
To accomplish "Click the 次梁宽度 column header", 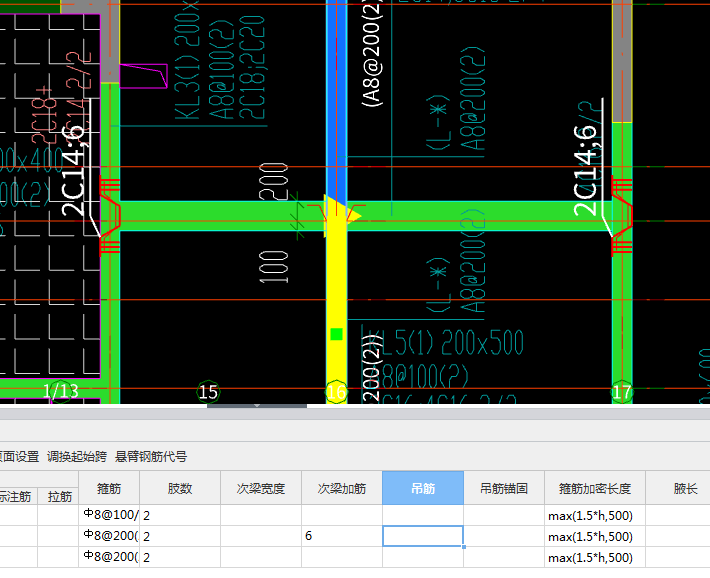I will point(261,488).
